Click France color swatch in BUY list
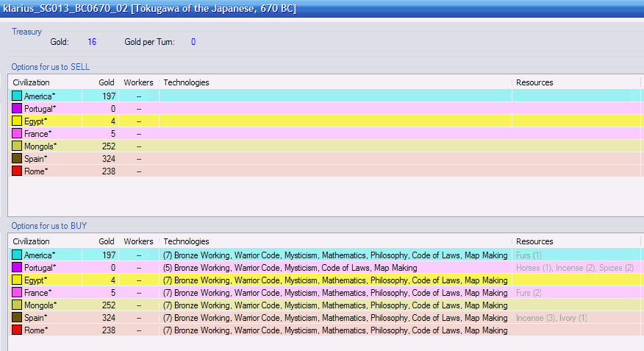This screenshot has height=351, width=644. (17, 293)
